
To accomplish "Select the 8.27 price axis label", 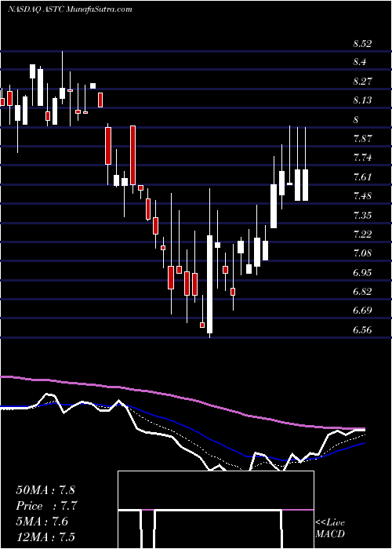I will (x=362, y=82).
